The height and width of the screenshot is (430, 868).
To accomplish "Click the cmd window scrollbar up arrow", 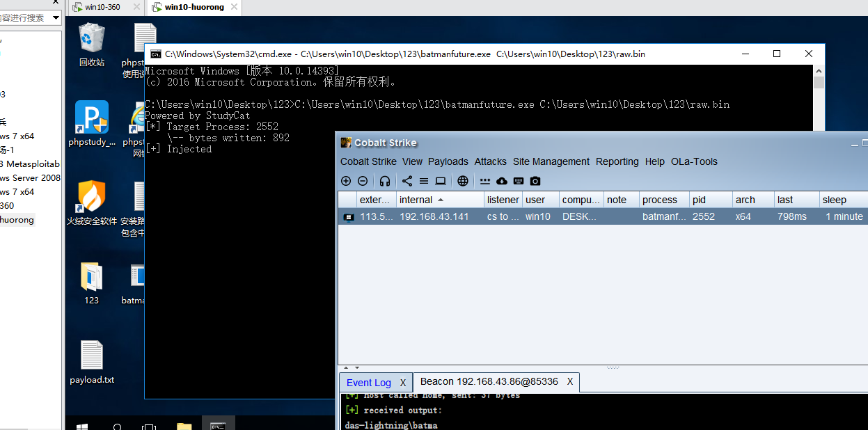I will 819,71.
